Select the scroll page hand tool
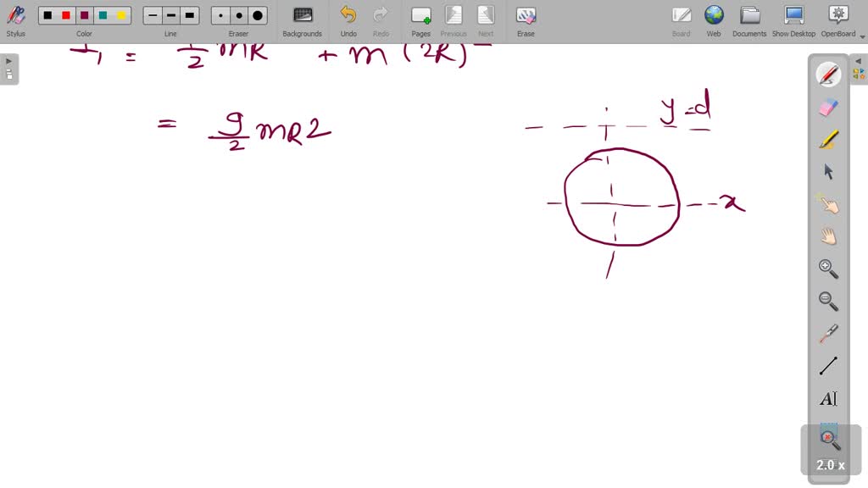Image resolution: width=868 pixels, height=488 pixels. click(828, 236)
